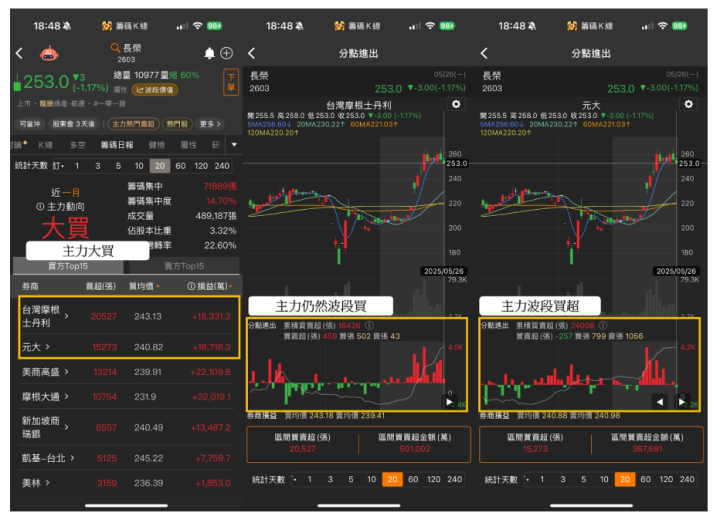Tap the forward arrow on 台灣摩根士丹利 chart

click(449, 402)
